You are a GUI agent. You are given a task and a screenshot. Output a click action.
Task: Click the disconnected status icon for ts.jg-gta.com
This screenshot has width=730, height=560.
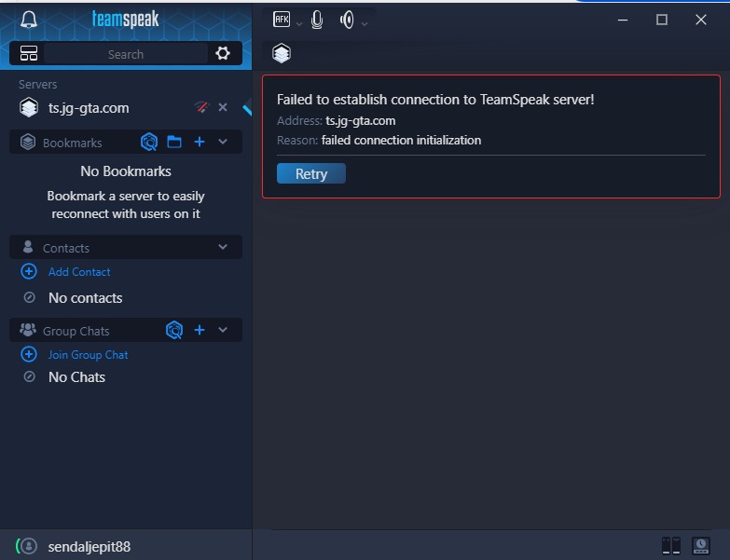click(201, 107)
